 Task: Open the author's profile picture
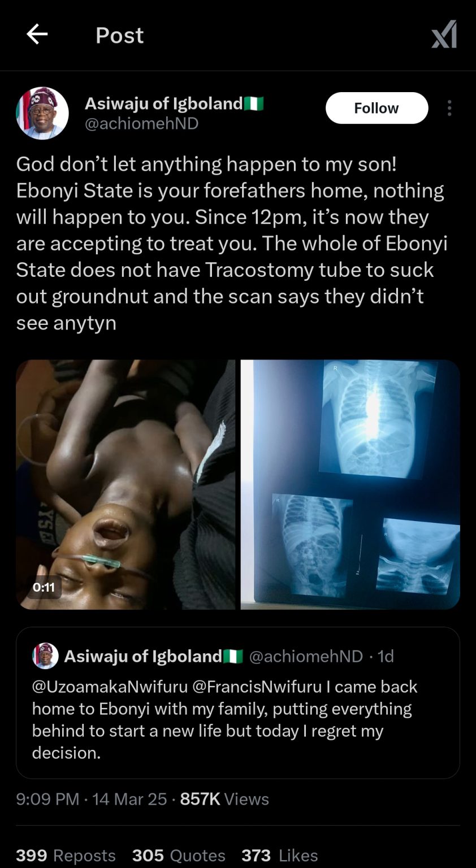(42, 113)
